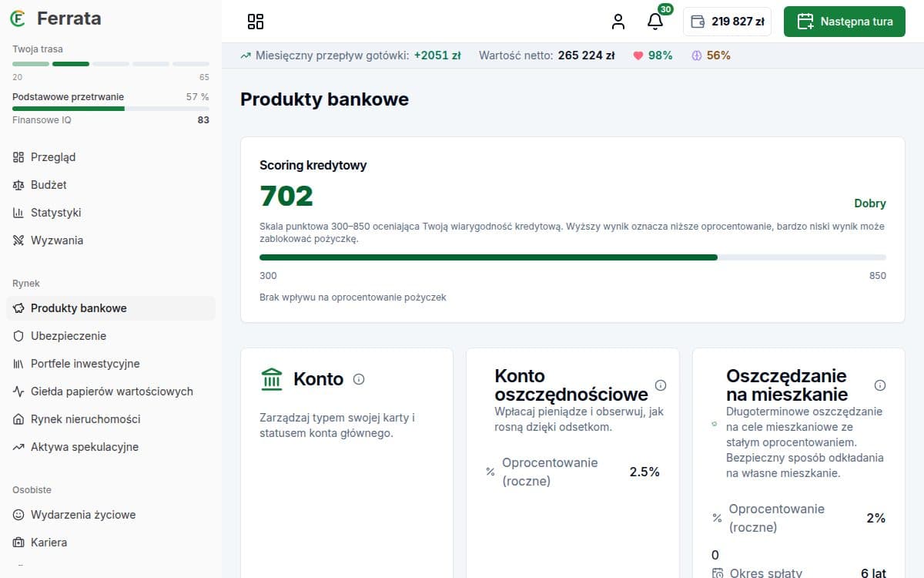924x578 pixels.
Task: Click percent icon in Konto oszczędnościowe card
Action: [x=490, y=472]
